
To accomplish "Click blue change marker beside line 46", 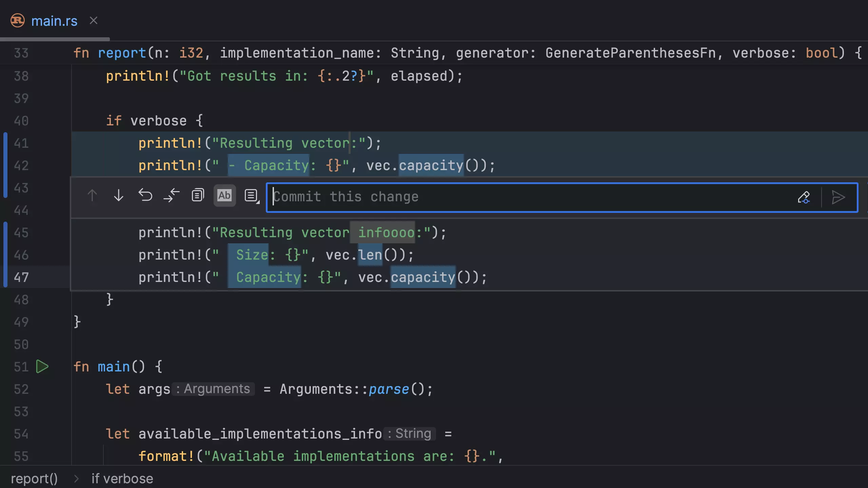I will (5, 255).
